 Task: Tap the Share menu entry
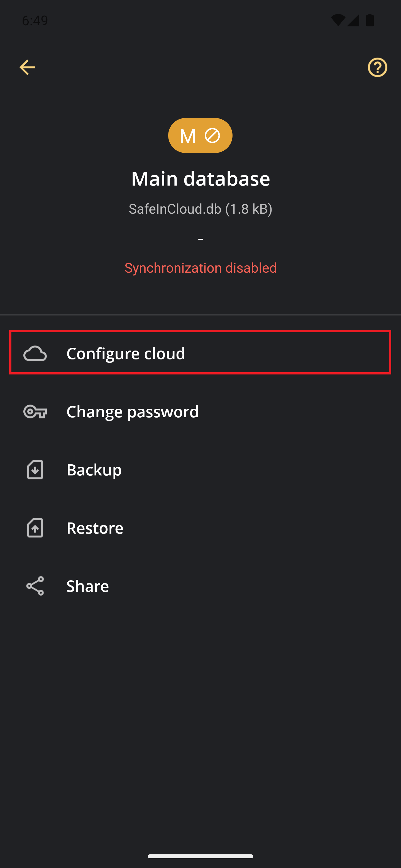pyautogui.click(x=200, y=586)
